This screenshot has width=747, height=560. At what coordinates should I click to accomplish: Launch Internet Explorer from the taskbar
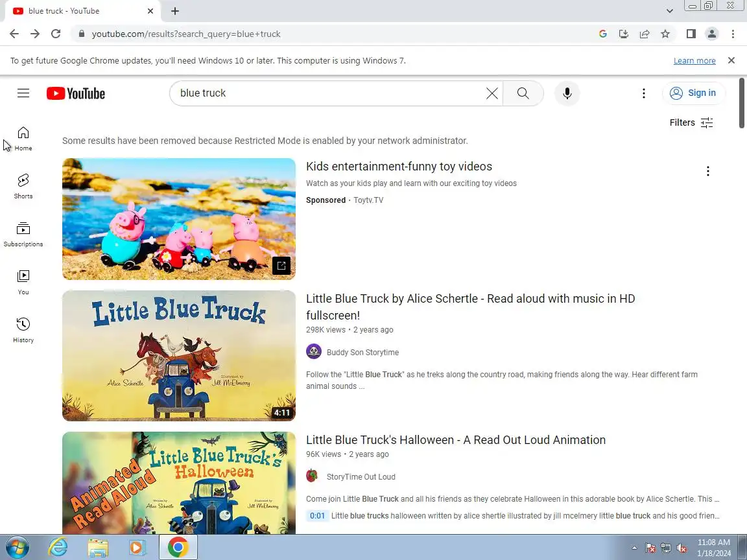point(58,548)
